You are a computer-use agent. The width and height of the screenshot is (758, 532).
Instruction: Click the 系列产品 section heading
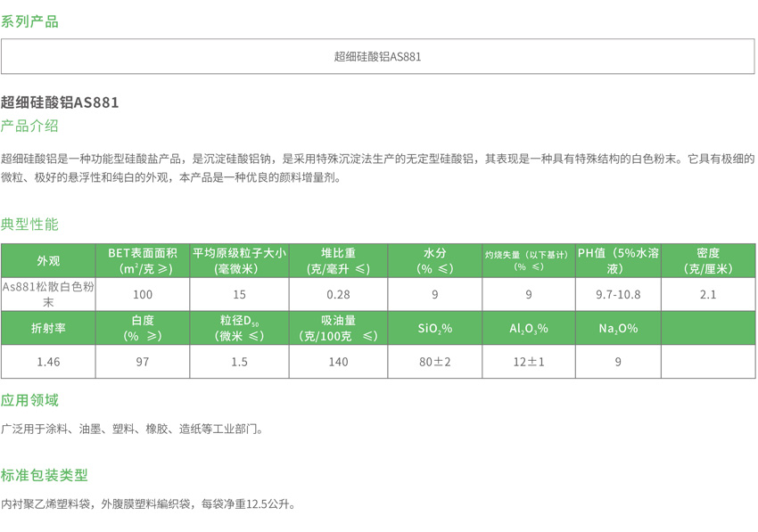click(x=29, y=20)
